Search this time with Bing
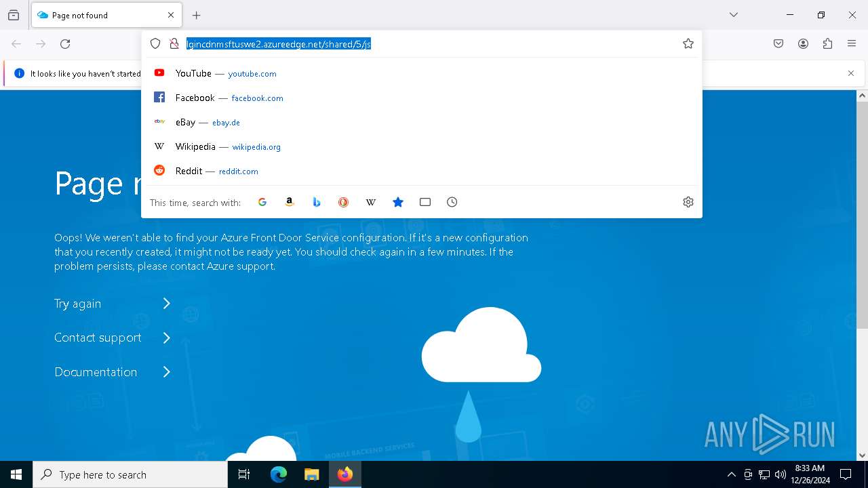Viewport: 868px width, 488px height. pyautogui.click(x=317, y=202)
